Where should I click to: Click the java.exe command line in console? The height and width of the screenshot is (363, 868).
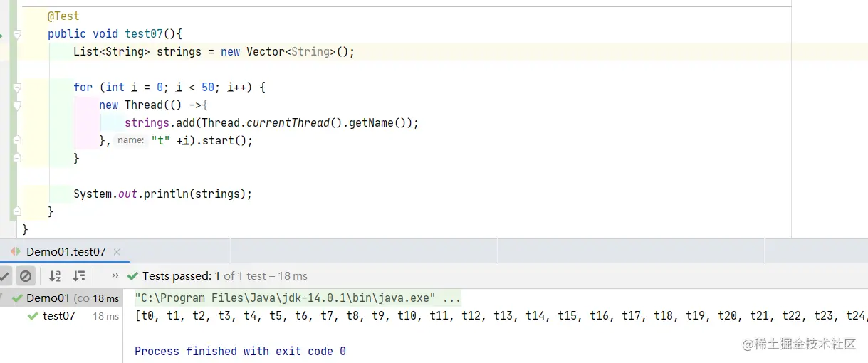point(298,298)
